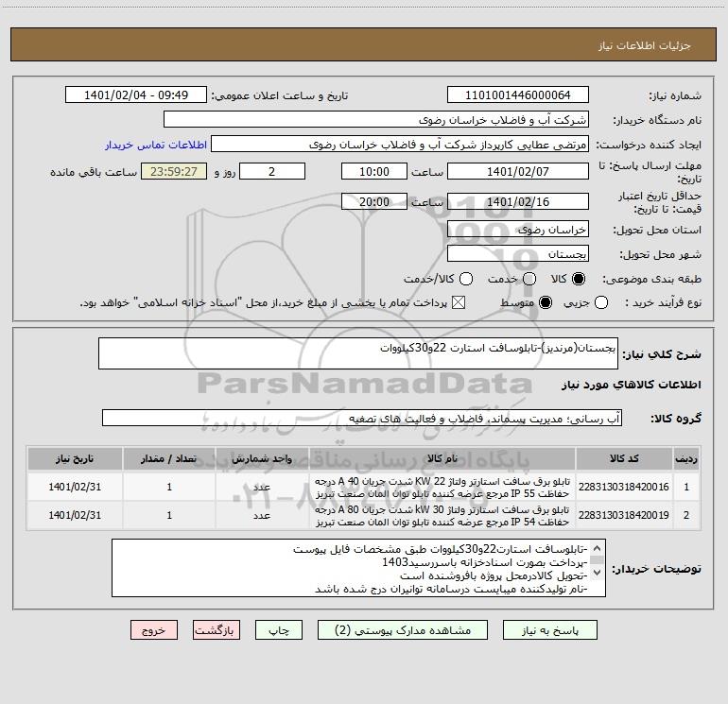Image resolution: width=728 pixels, height=704 pixels.
Task: Click the شماره نیاز field 1101001446000064
Action: (x=518, y=94)
